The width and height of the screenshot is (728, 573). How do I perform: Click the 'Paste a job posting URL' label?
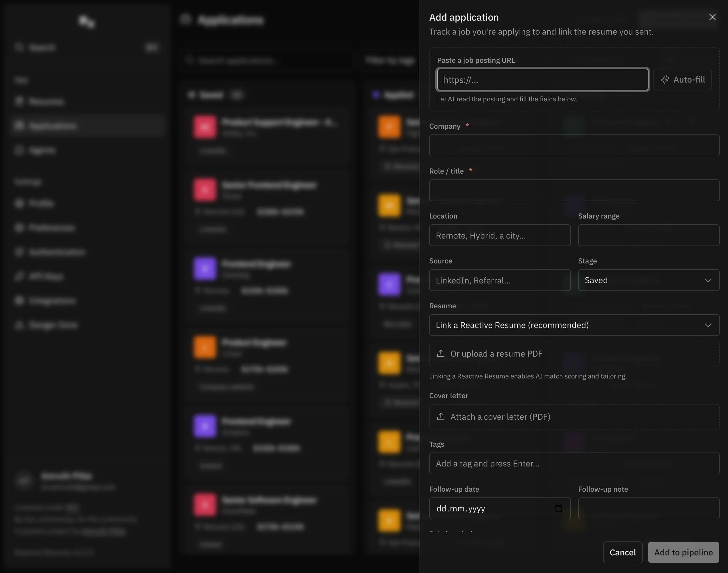476,60
